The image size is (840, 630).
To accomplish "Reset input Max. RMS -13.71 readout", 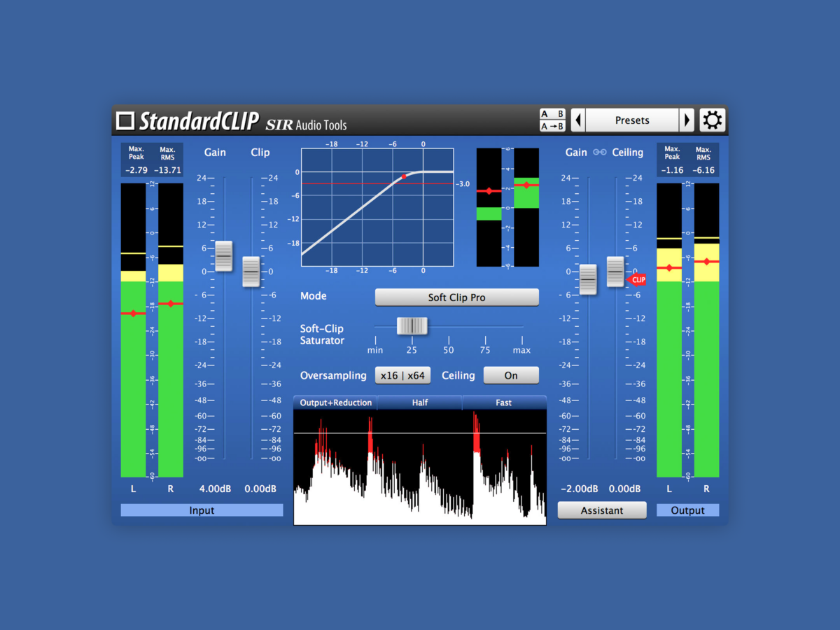I will coord(168,170).
